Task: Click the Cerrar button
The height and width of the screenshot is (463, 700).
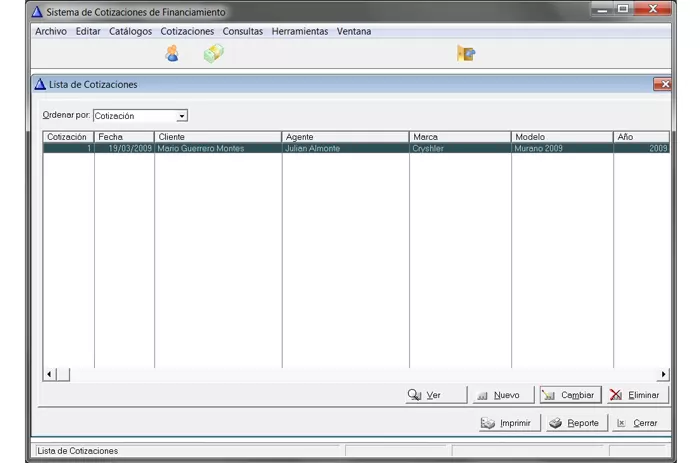Action: (x=641, y=423)
